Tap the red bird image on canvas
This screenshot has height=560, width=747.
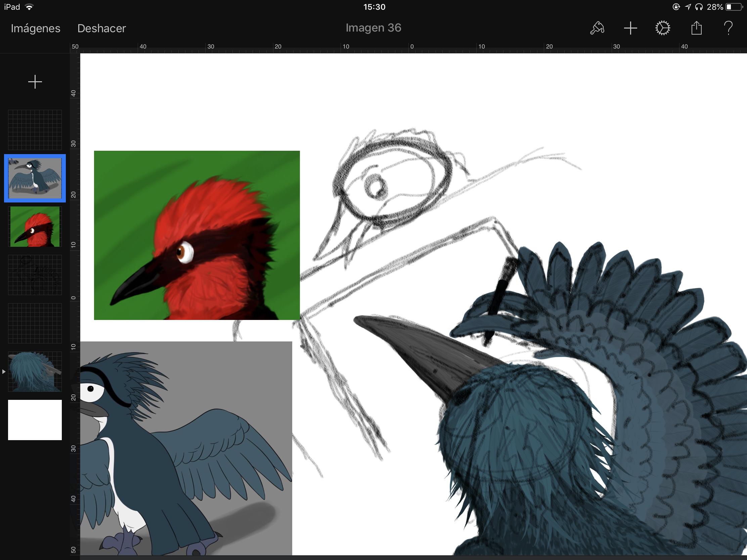point(196,235)
